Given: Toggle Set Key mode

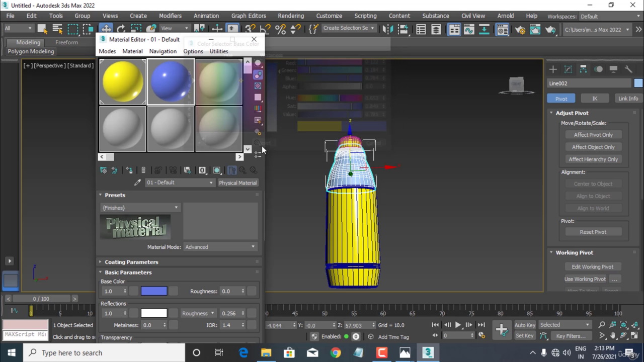Looking at the screenshot, I should tap(525, 336).
